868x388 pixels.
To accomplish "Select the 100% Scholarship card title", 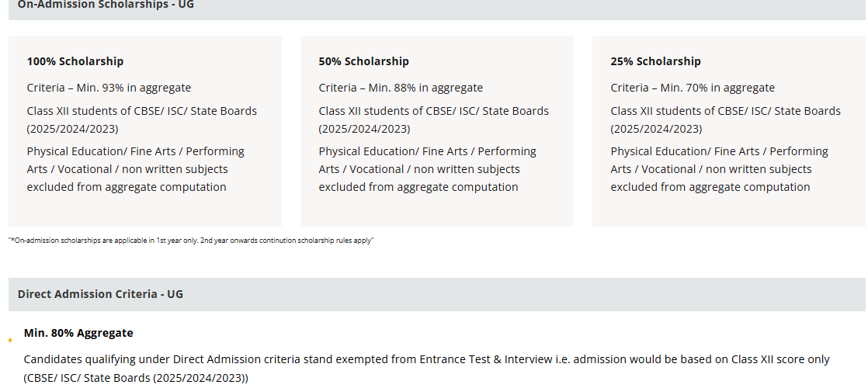I will 75,61.
